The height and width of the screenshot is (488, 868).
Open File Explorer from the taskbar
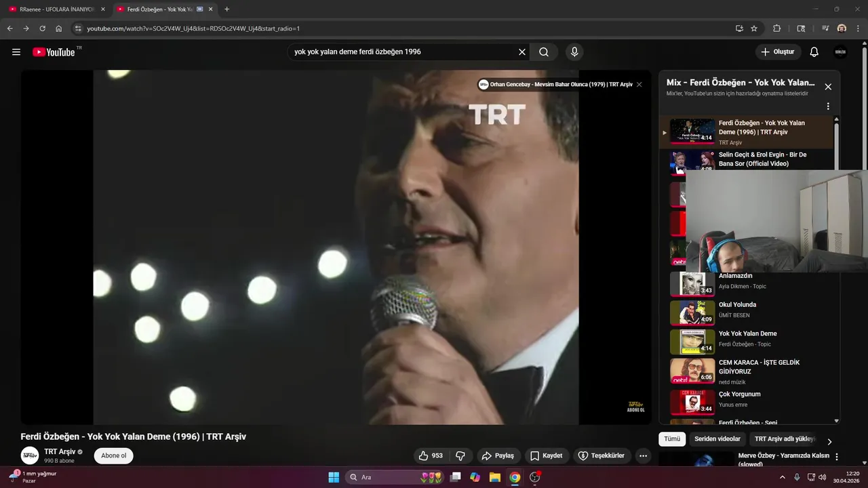[495, 477]
